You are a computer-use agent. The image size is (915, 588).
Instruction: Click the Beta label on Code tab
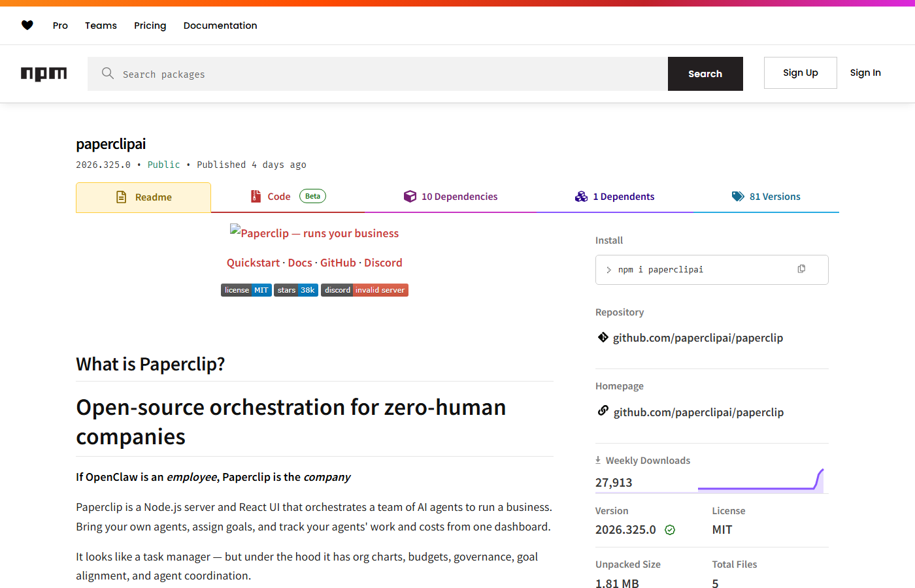pos(312,196)
